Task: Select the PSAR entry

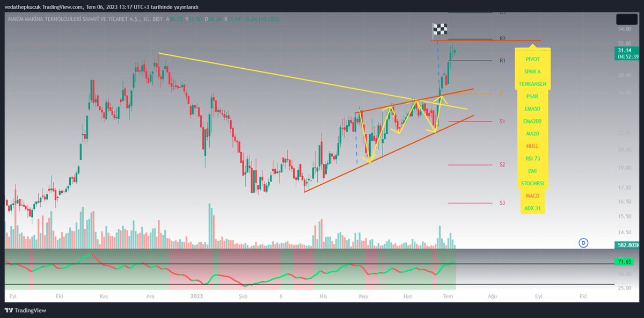Action: click(532, 97)
